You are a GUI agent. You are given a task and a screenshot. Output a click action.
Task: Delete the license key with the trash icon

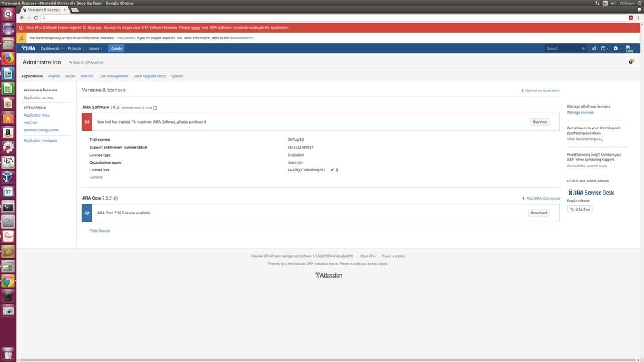[337, 170]
